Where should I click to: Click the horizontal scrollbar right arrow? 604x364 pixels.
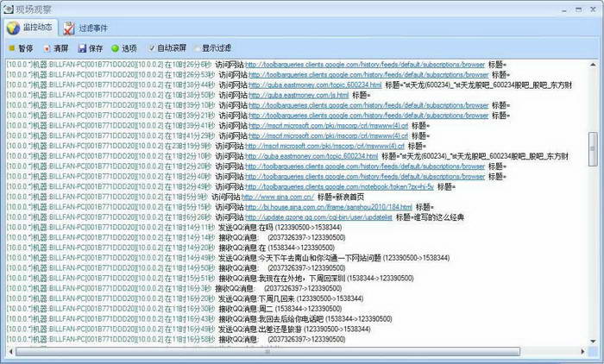(582, 351)
